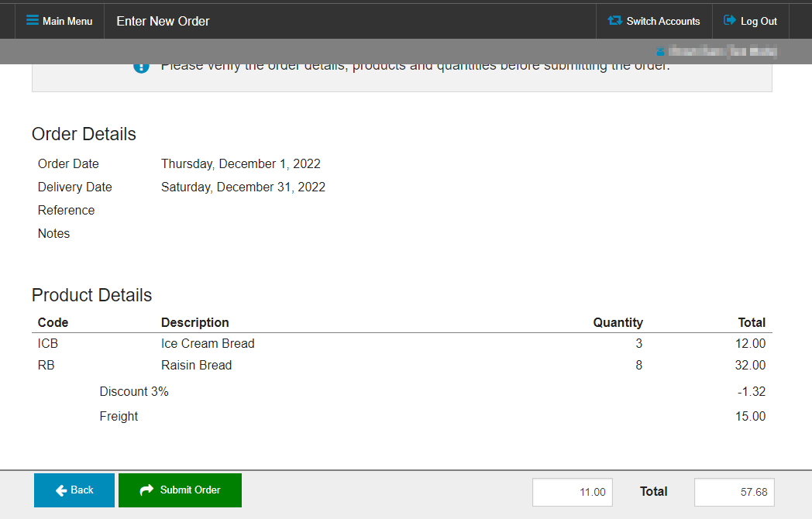Click the Log Out text

point(759,21)
